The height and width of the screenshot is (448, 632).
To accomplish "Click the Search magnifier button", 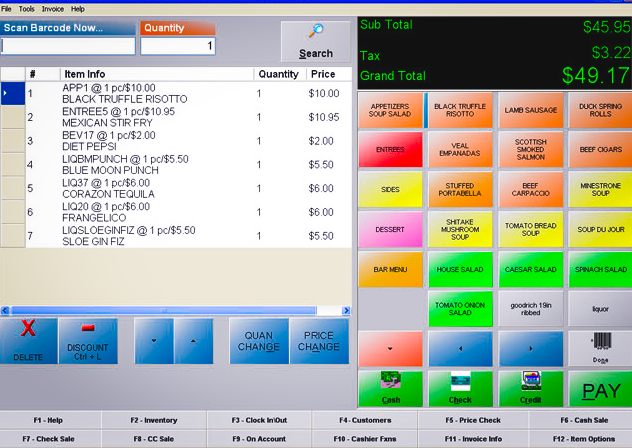I will pos(316,42).
